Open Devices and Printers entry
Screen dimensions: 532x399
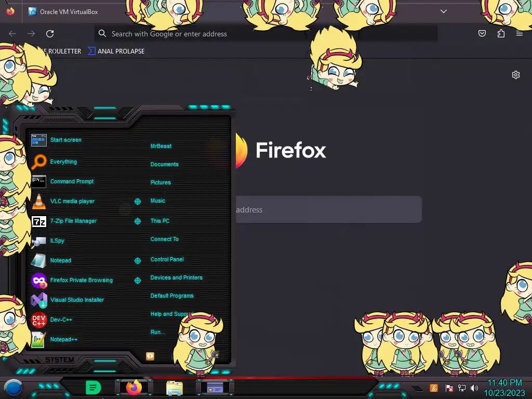[x=177, y=277]
